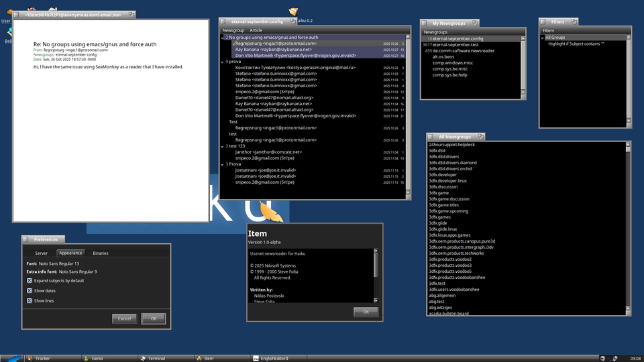Image resolution: width=644 pixels, height=362 pixels.
Task: Collapse the '2 test 123' thread
Action: click(x=223, y=146)
